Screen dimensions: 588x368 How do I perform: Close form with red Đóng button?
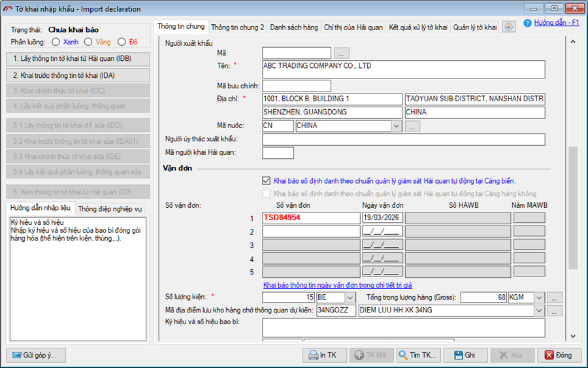559,355
